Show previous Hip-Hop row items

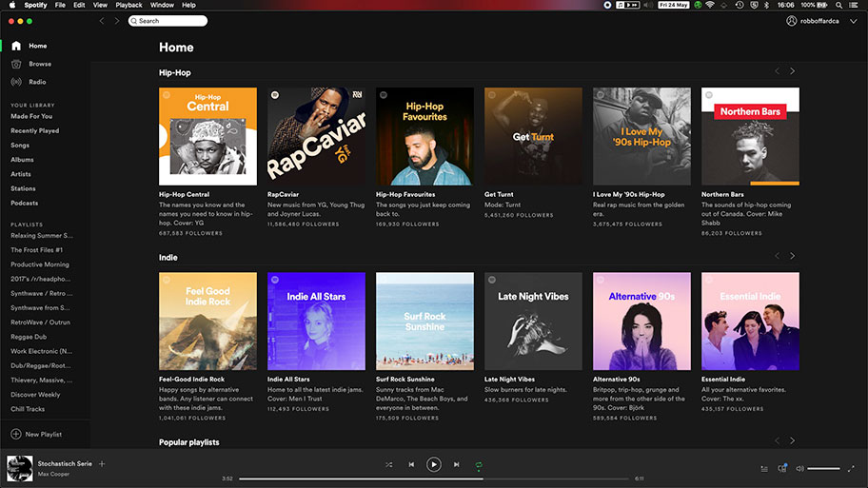778,71
